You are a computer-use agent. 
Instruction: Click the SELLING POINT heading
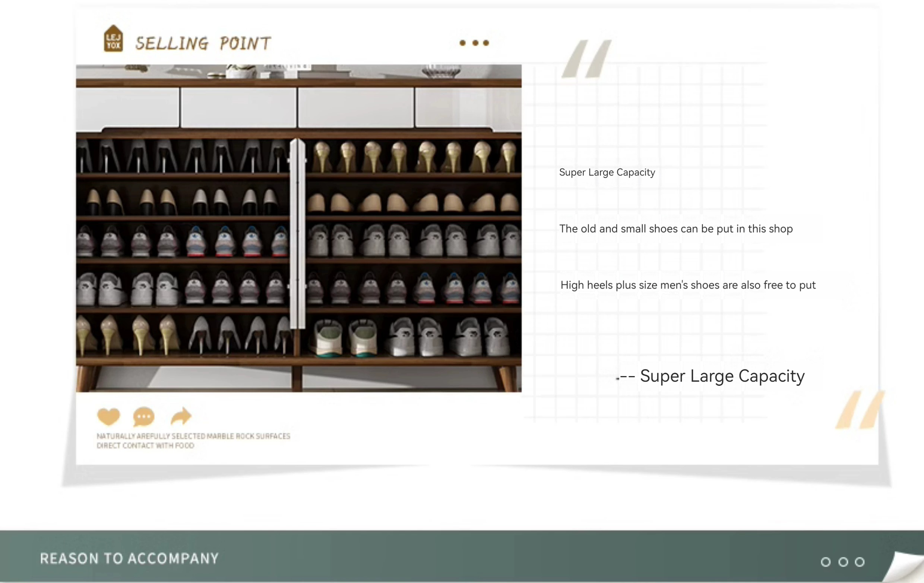[x=203, y=43]
